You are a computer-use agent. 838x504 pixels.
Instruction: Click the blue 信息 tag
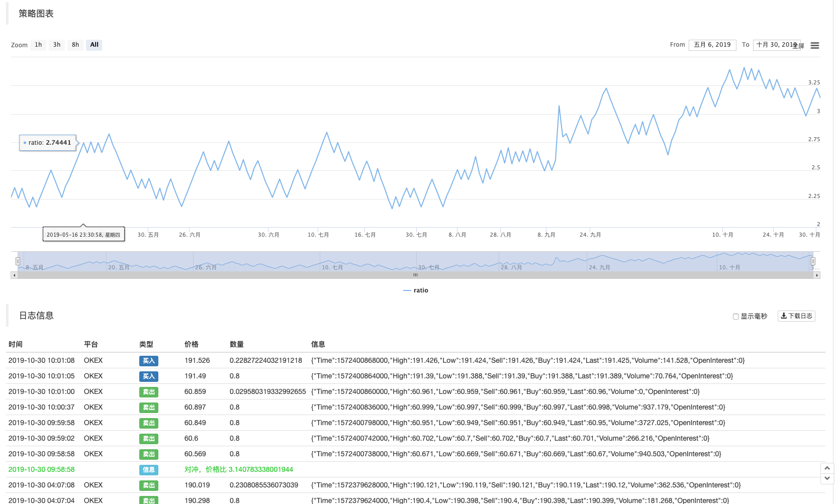[x=149, y=470]
